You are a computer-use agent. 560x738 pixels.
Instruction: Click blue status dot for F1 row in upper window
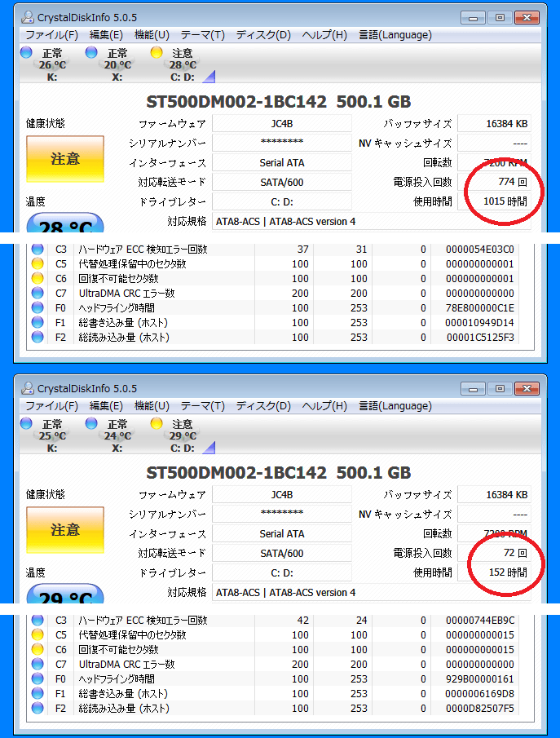click(x=37, y=322)
